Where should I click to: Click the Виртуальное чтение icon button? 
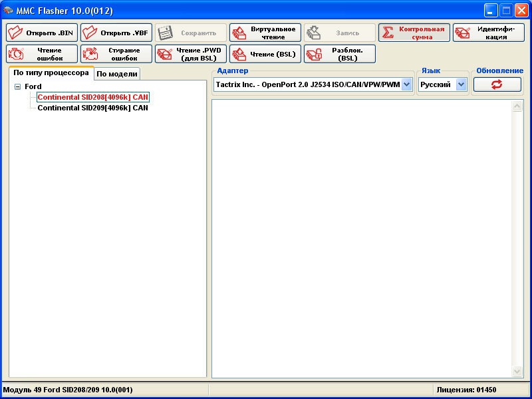click(239, 33)
